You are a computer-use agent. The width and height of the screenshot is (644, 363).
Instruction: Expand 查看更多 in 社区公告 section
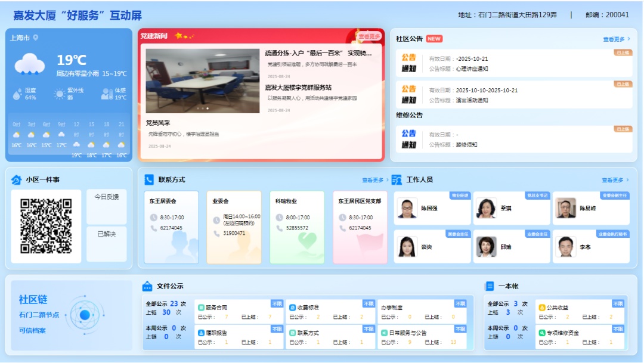point(616,39)
